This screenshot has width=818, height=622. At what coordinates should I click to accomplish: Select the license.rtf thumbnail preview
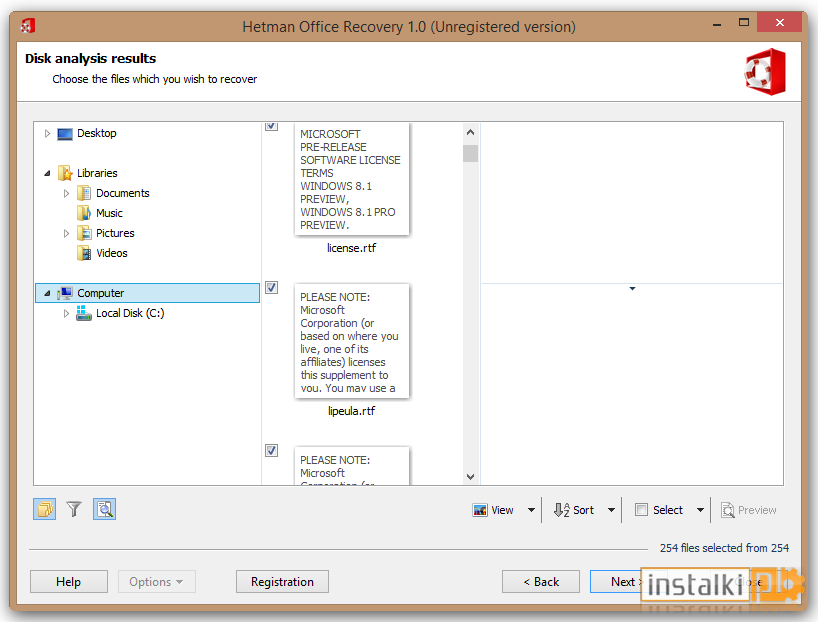(x=352, y=179)
